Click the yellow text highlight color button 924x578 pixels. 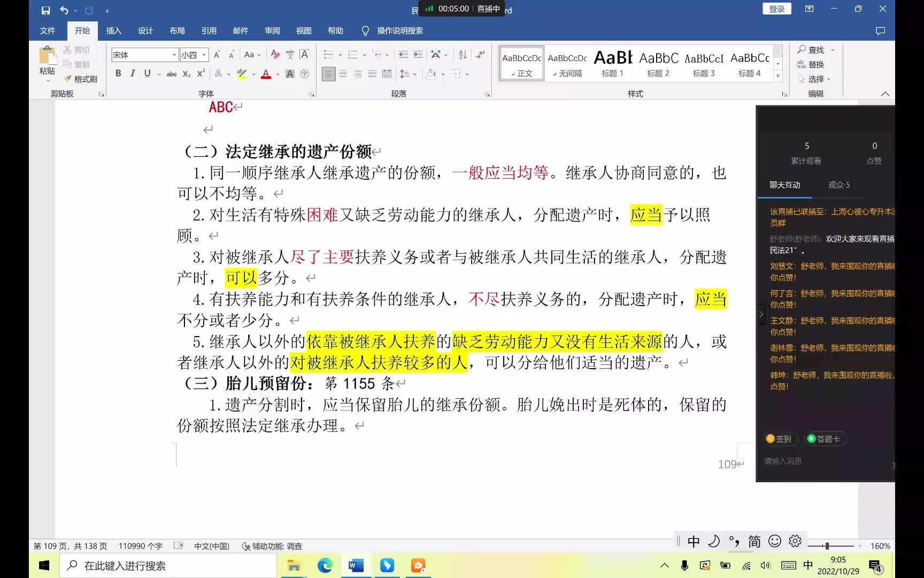242,74
